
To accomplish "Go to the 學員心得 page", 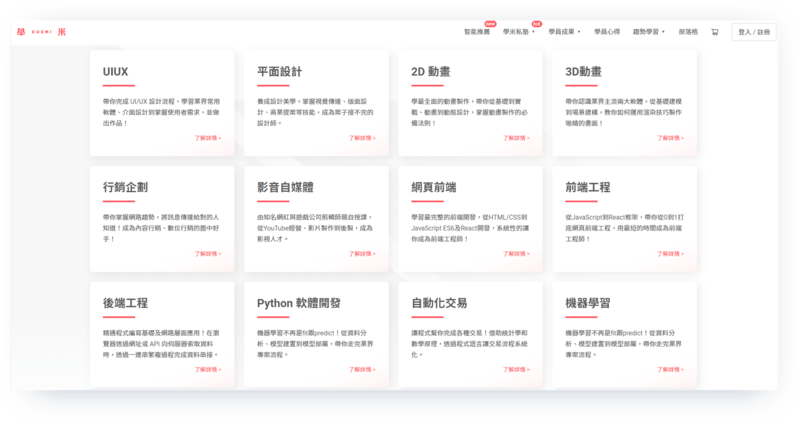I will click(607, 32).
